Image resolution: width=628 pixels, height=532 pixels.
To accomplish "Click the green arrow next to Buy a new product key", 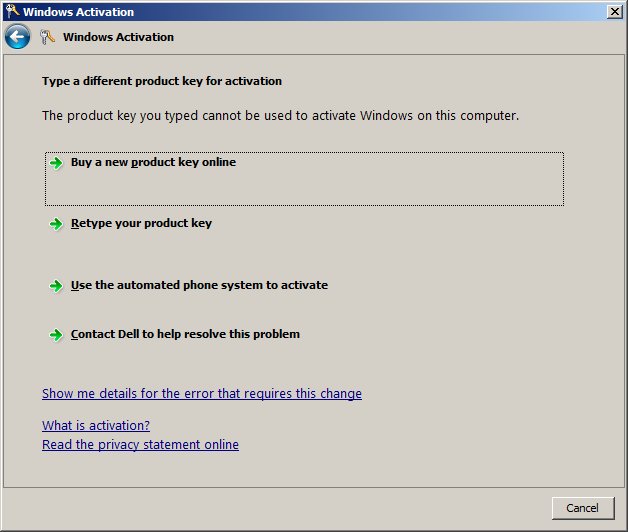I will [57, 163].
